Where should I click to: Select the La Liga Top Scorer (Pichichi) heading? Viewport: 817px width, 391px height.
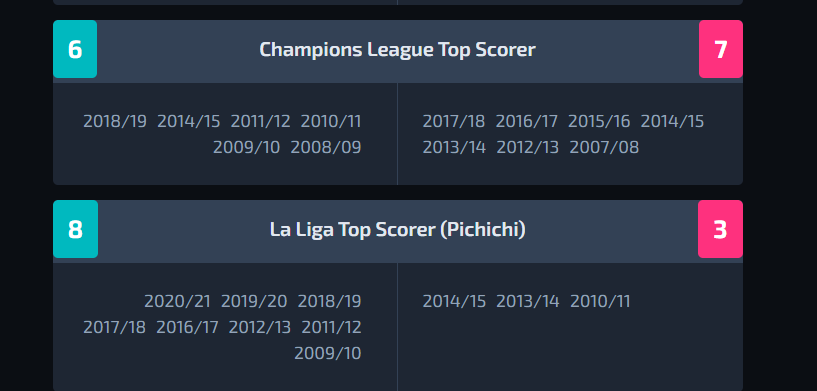point(398,229)
